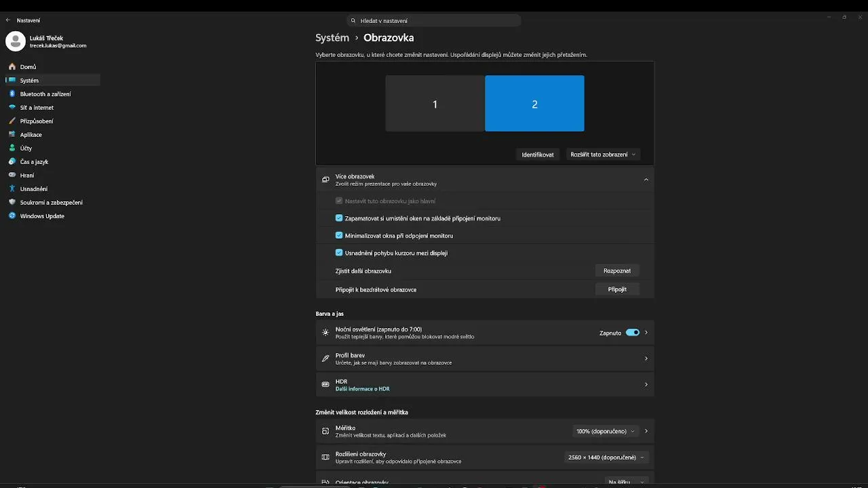868x488 pixels.
Task: Toggle 'Usnadnění pohybu kurzoru mezi displeji' checkbox
Action: click(x=339, y=253)
